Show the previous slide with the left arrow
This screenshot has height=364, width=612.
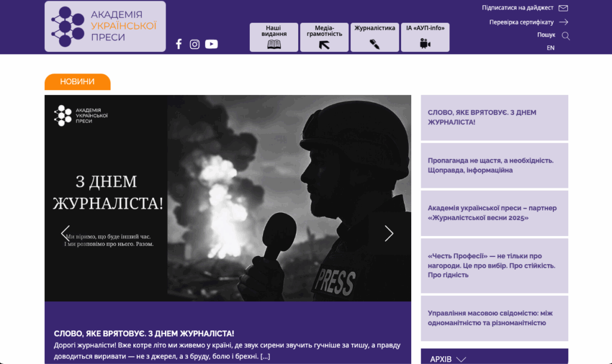click(x=65, y=233)
